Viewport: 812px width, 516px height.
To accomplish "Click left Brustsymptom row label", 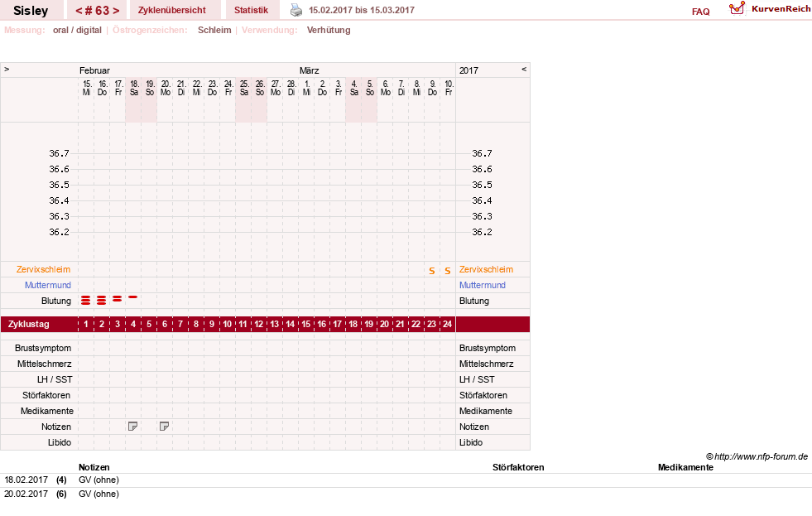I will coord(43,348).
